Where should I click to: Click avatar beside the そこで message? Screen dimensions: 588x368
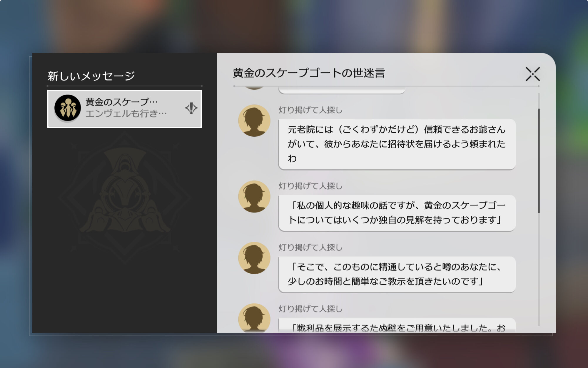[x=254, y=258]
